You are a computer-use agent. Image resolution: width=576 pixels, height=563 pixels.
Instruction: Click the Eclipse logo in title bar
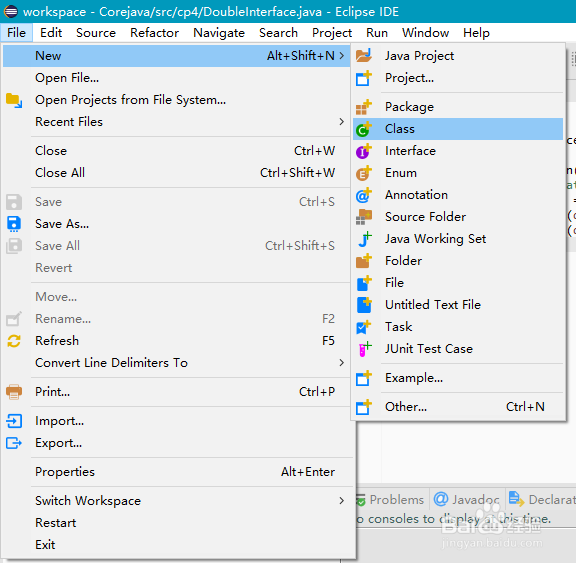point(11,11)
